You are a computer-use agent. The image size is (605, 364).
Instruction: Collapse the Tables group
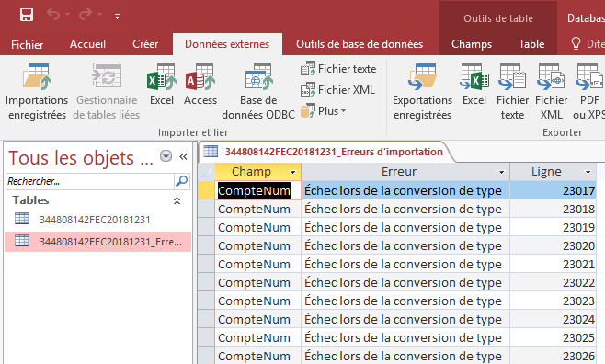[177, 200]
